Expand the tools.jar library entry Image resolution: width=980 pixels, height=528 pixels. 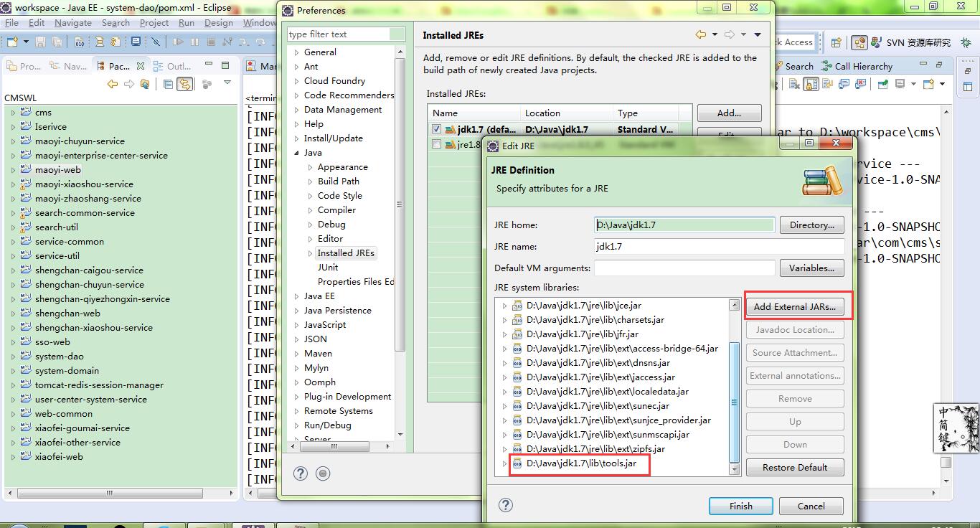(x=504, y=463)
